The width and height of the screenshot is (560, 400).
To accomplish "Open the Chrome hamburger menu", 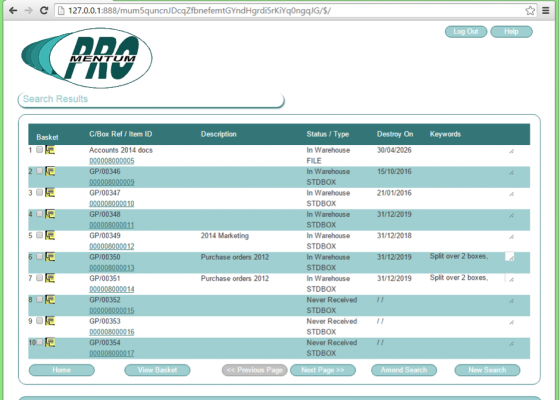I will (x=546, y=11).
